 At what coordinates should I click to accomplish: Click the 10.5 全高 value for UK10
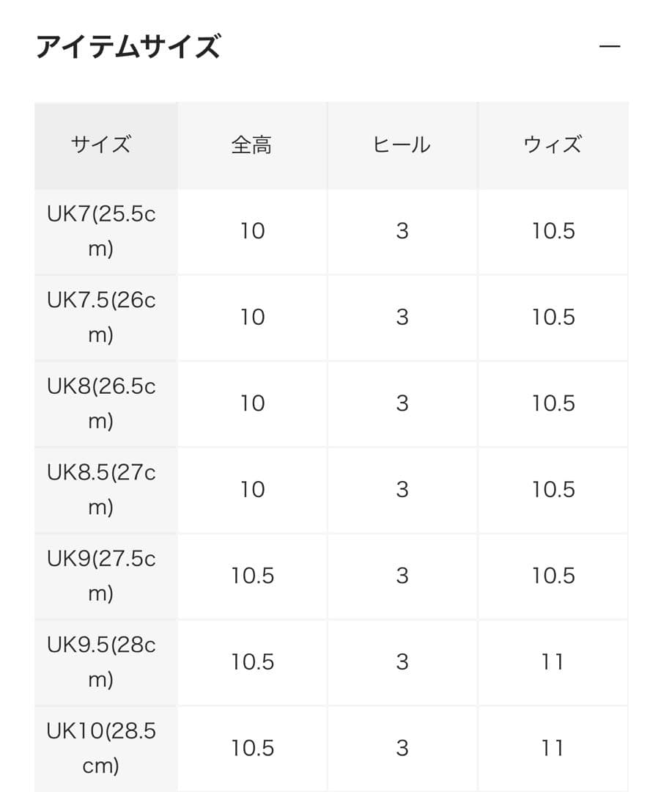251,747
